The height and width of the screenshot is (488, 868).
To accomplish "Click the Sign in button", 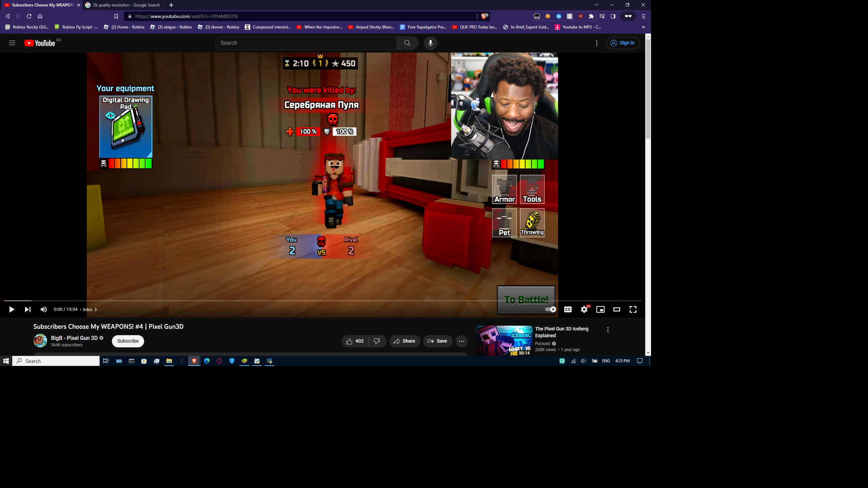I will tap(623, 43).
